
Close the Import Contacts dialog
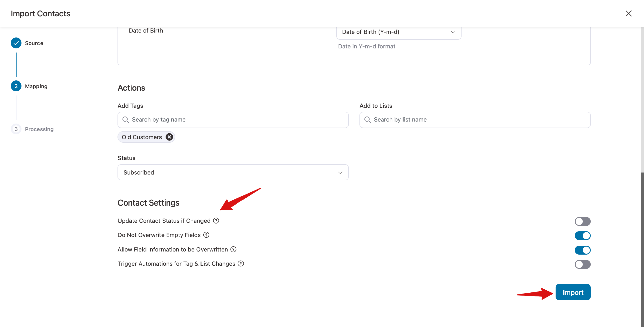[629, 14]
